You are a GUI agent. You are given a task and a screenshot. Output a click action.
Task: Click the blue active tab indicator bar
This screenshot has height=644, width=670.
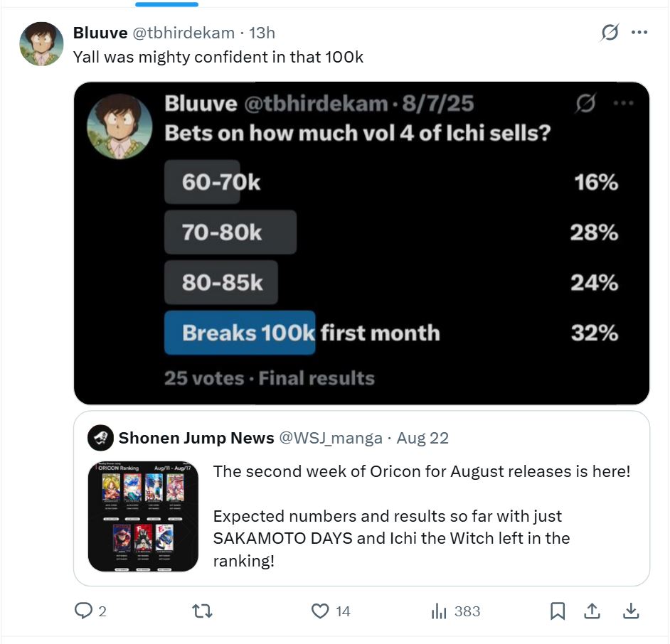click(166, 4)
